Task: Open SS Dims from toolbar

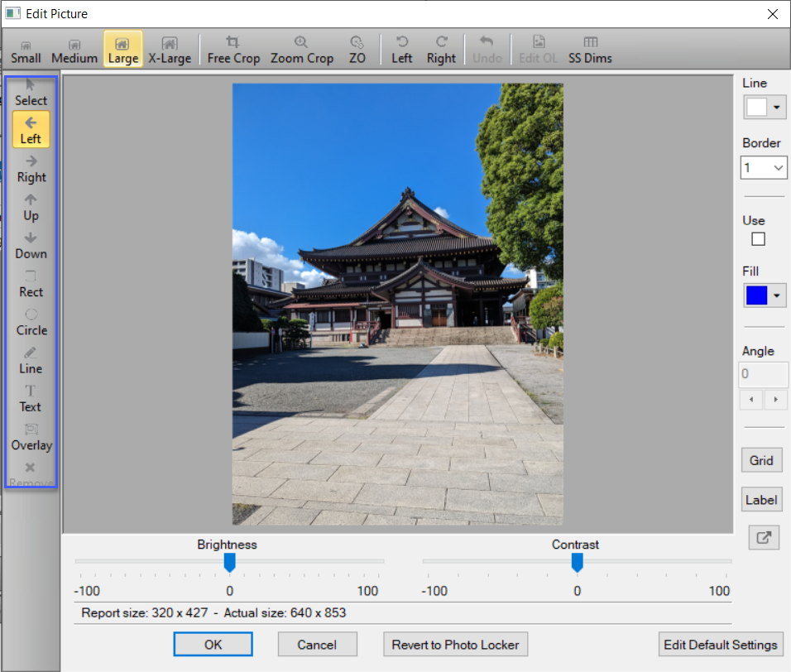Action: (590, 50)
